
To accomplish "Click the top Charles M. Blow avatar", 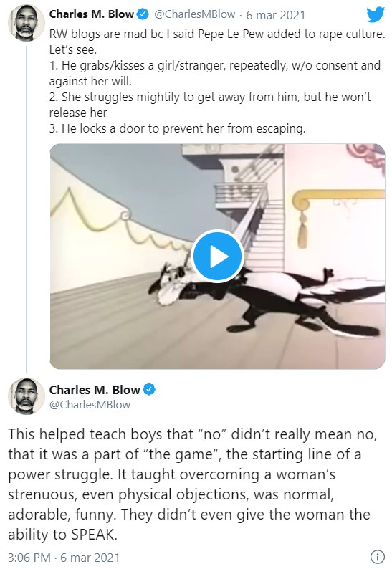I will pos(26,24).
